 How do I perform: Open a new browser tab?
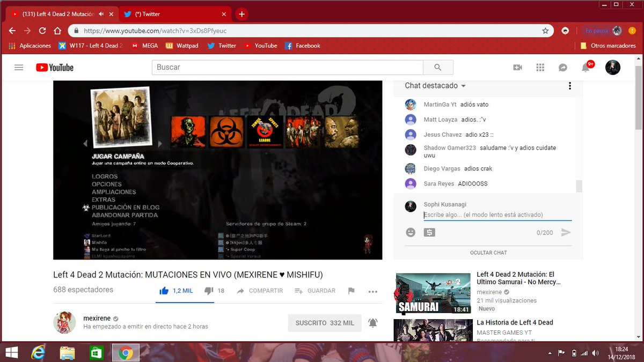coord(241,14)
